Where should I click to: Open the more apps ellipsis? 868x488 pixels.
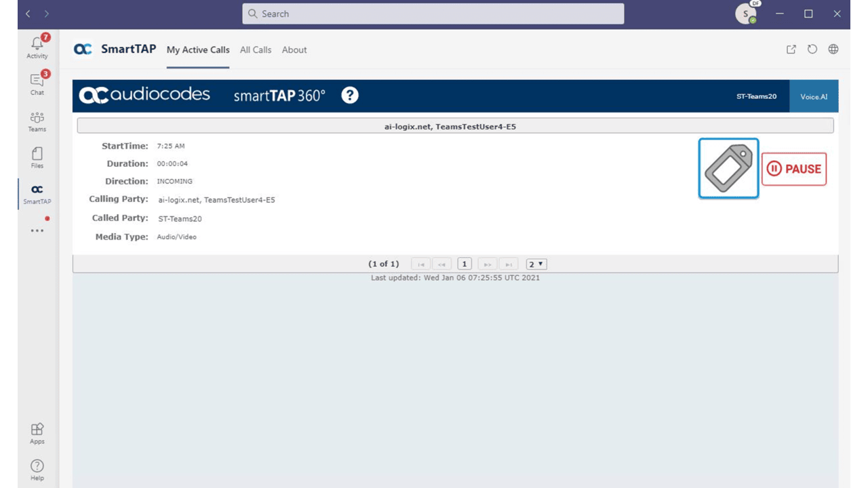coord(37,230)
